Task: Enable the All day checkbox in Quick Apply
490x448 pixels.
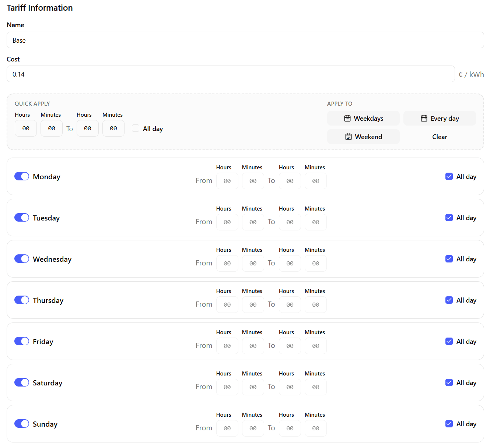Action: click(136, 128)
